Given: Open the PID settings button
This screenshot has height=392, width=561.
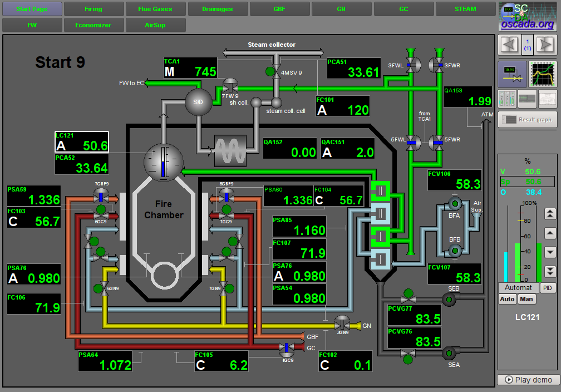Looking at the screenshot, I should 548,288.
